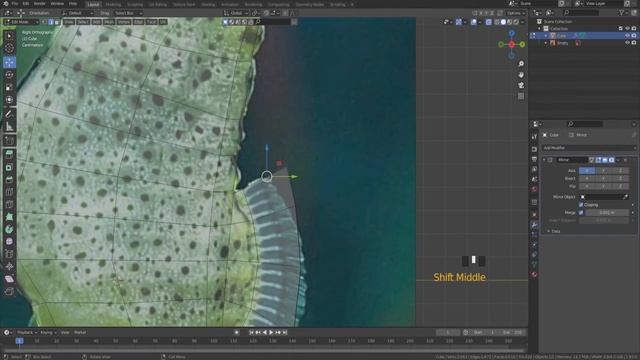Activate the Move tool
Viewport: 640px width, 360px height.
pyautogui.click(x=9, y=62)
